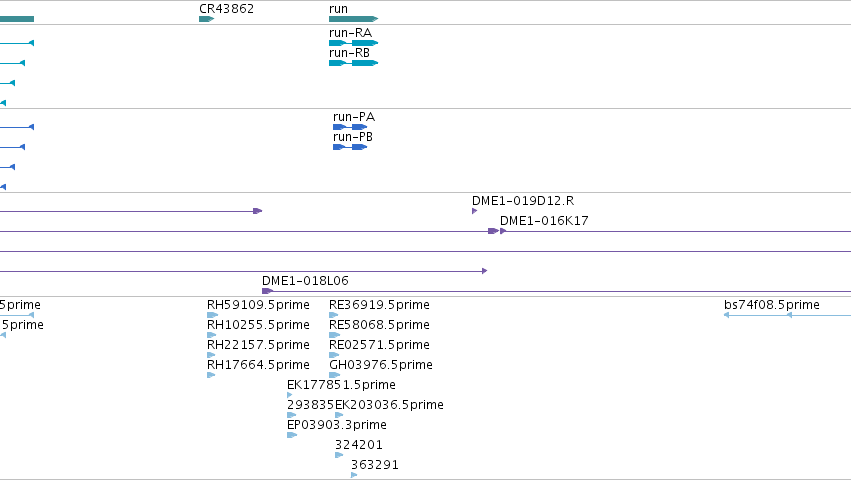Click the RH22157.5prime EST glyph
The width and height of the screenshot is (851, 480).
[x=211, y=355]
